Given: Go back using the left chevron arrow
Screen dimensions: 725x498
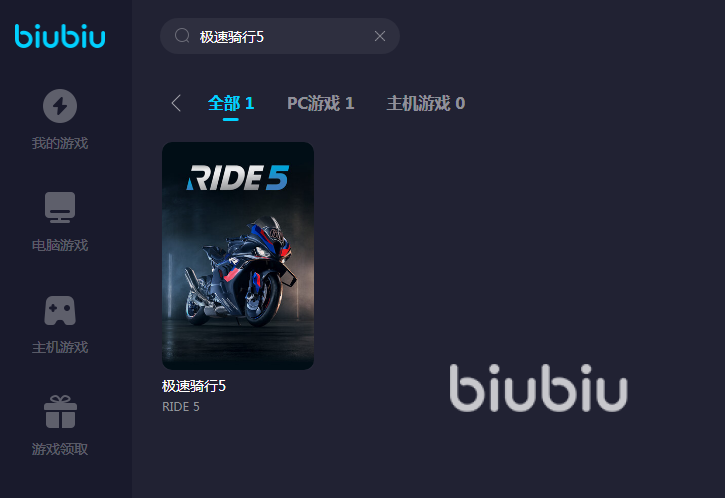Looking at the screenshot, I should (x=176, y=103).
